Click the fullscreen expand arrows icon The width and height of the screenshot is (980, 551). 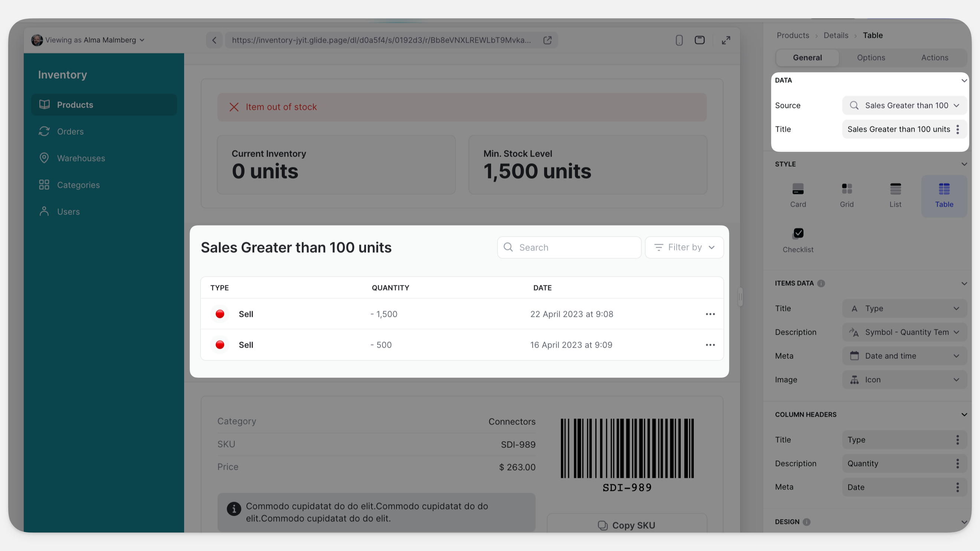coord(726,40)
